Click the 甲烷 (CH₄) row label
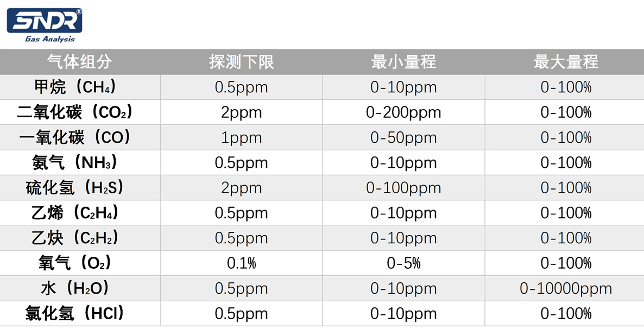 coord(75,87)
